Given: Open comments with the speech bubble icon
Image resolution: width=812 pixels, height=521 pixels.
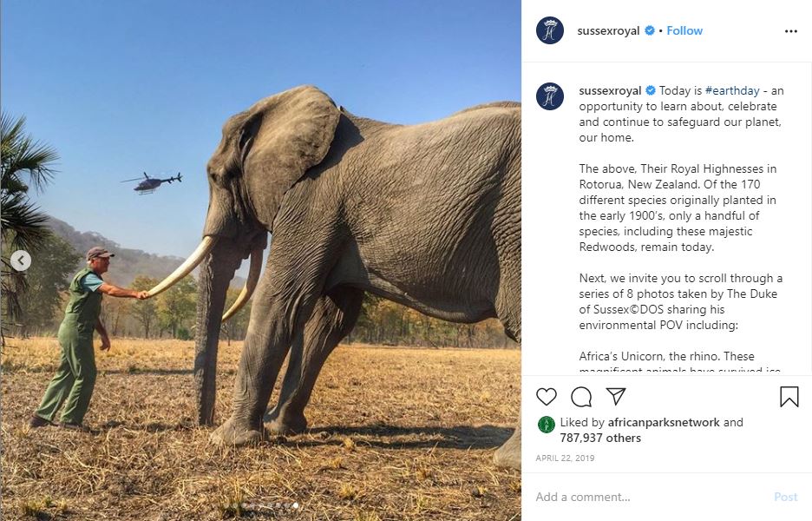Looking at the screenshot, I should (x=580, y=397).
